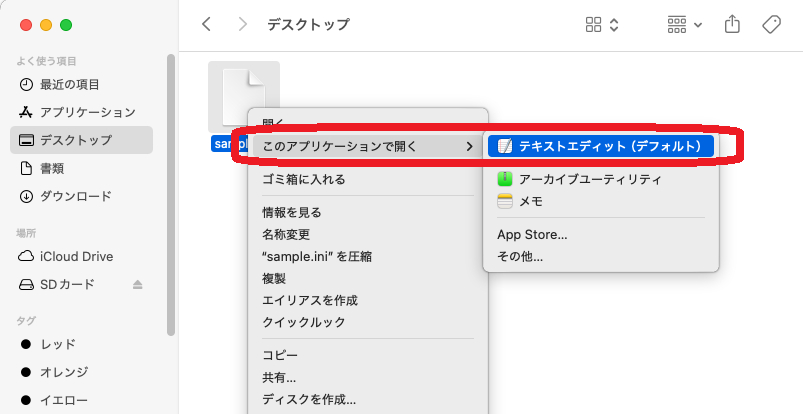Click the よく使う項目 sidebar heading
The height and width of the screenshot is (414, 803).
[46, 61]
